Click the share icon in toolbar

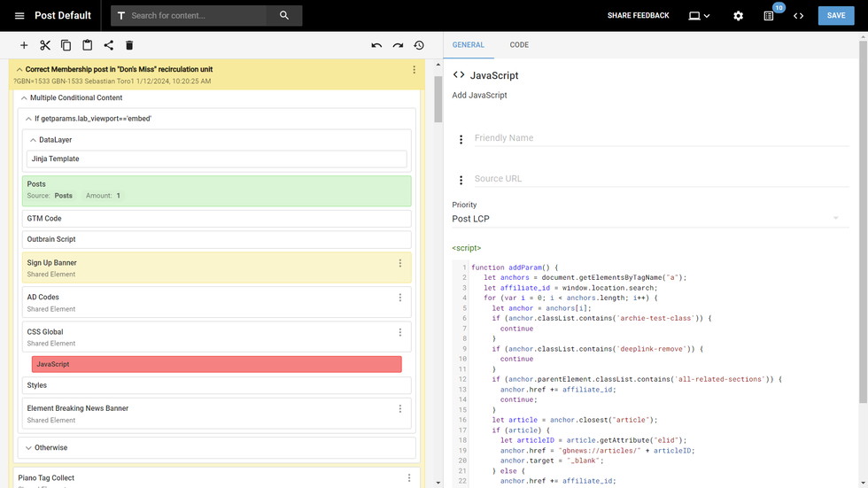(109, 45)
